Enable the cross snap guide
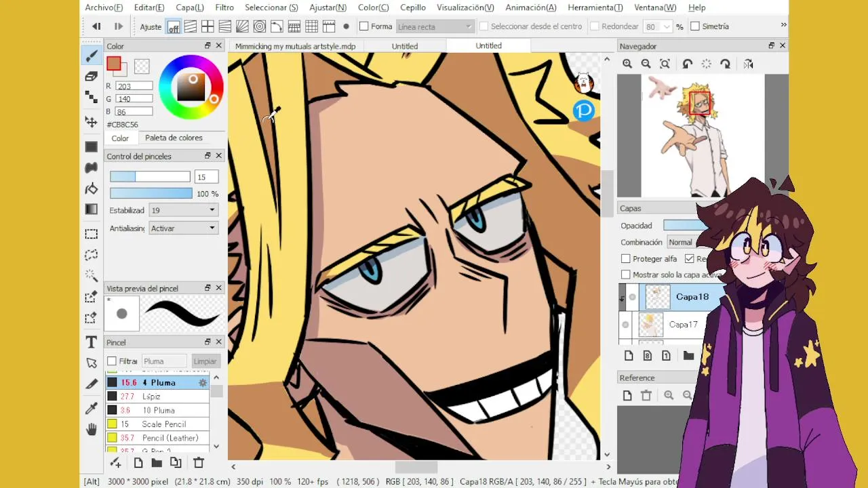Image resolution: width=868 pixels, height=488 pixels. [x=208, y=27]
